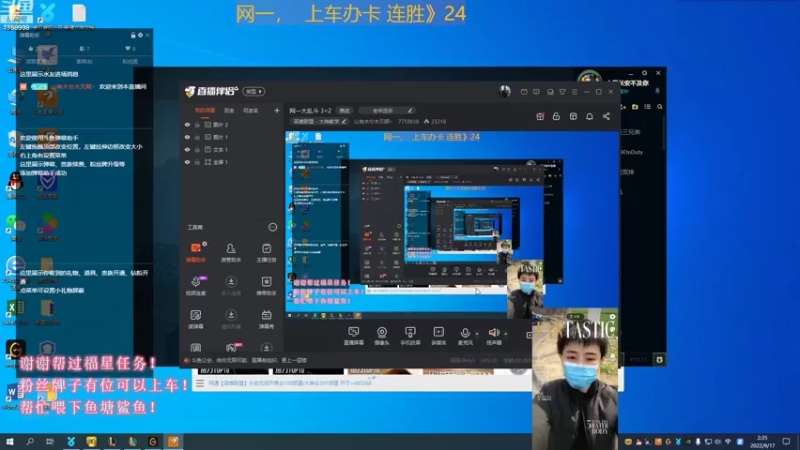Click the notification bell in the streaming app
Image resolution: width=800 pixels, height=450 pixels.
pyautogui.click(x=589, y=116)
